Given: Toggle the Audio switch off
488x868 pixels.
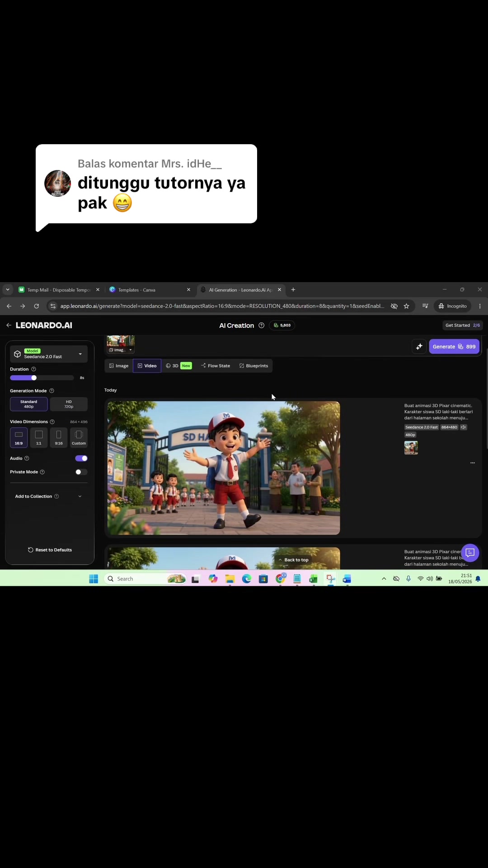Looking at the screenshot, I should click(81, 458).
